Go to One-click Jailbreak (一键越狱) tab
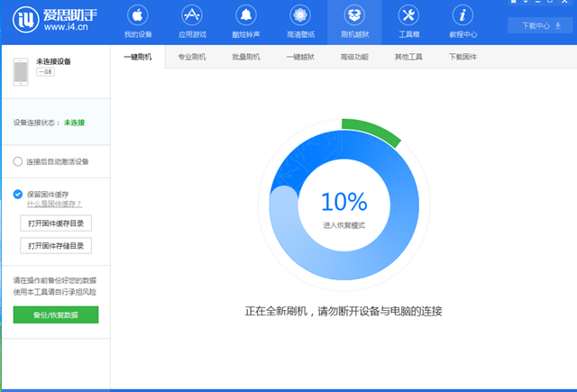This screenshot has height=392, width=577. point(300,57)
